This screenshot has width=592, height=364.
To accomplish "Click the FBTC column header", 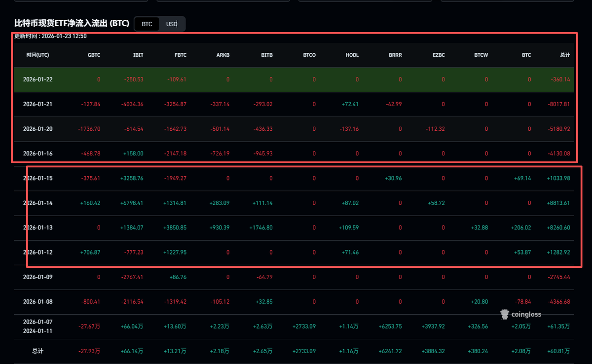I will click(x=180, y=55).
